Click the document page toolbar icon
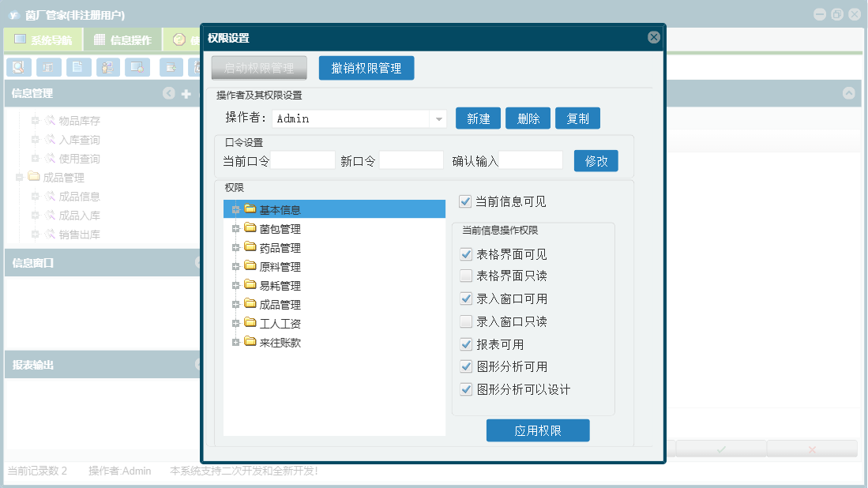This screenshot has width=868, height=488. pyautogui.click(x=78, y=67)
